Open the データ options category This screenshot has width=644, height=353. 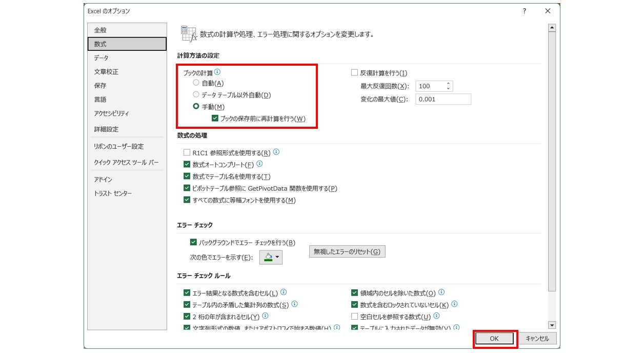[x=127, y=58]
